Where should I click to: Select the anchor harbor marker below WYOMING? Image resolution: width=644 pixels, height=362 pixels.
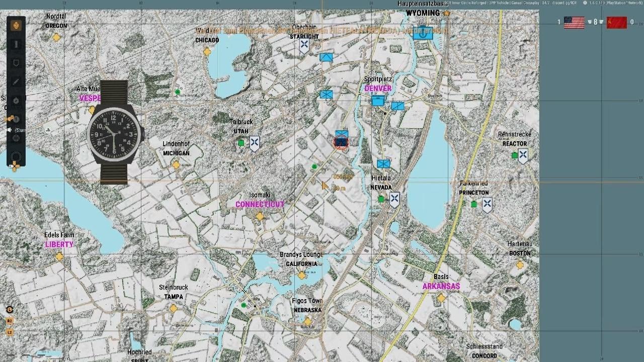[x=424, y=33]
